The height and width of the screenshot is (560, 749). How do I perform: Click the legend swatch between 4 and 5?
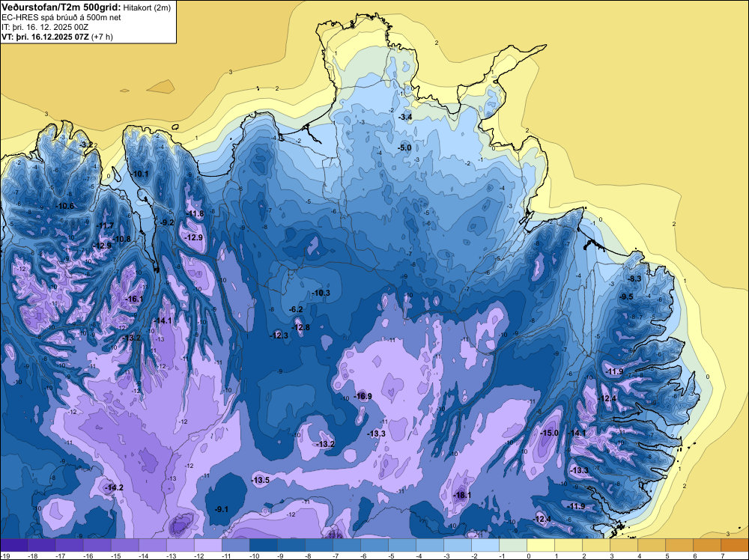651,545
